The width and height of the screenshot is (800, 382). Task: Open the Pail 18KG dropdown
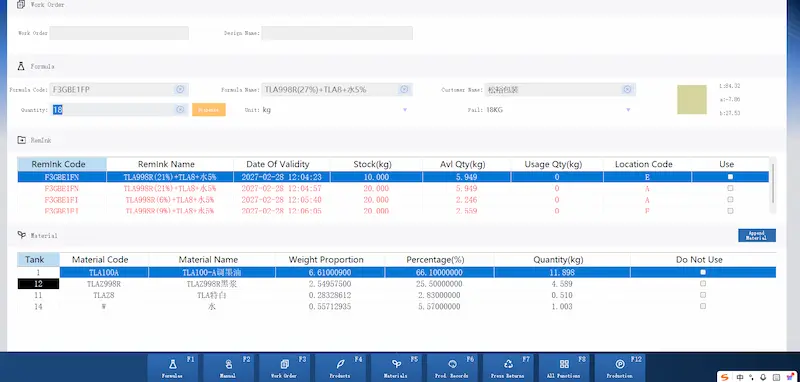628,110
